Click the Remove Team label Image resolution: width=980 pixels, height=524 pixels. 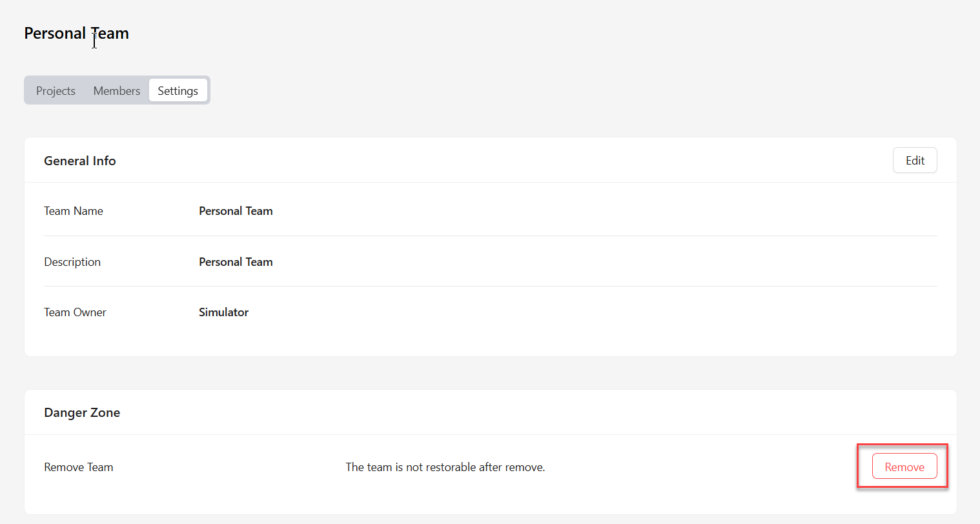pyautogui.click(x=79, y=467)
